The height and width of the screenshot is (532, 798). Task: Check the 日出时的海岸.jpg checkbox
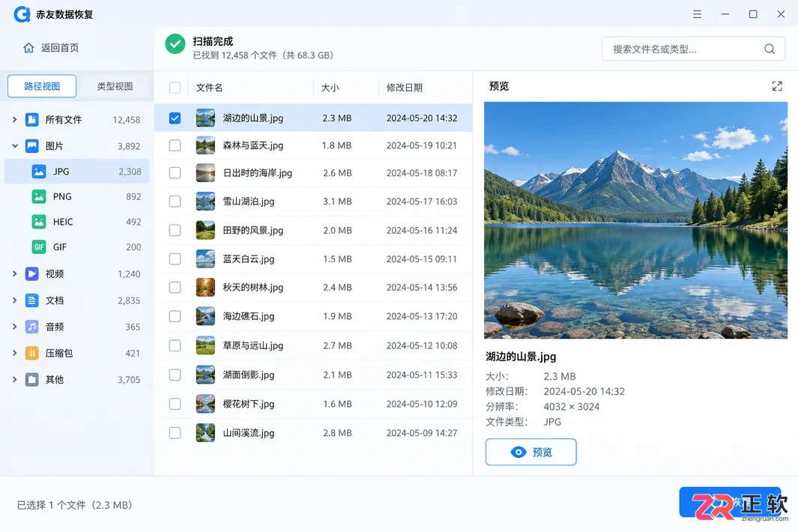coord(175,173)
